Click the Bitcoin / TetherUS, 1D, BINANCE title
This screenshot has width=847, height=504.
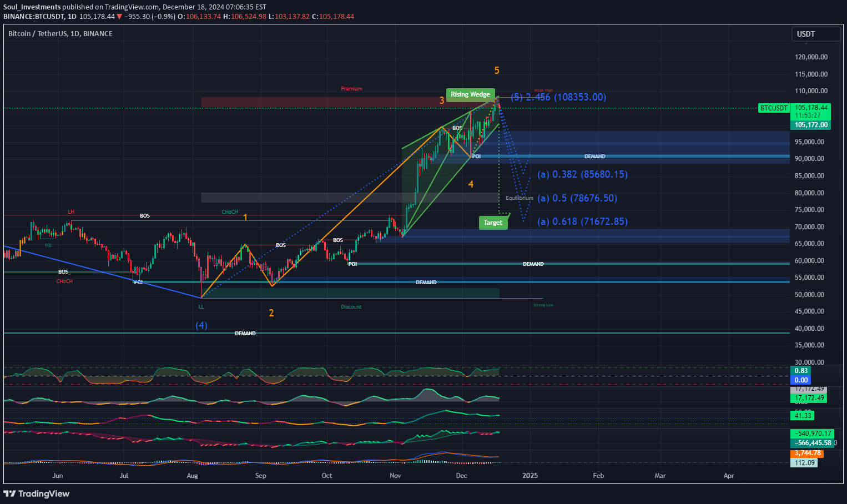click(60, 34)
